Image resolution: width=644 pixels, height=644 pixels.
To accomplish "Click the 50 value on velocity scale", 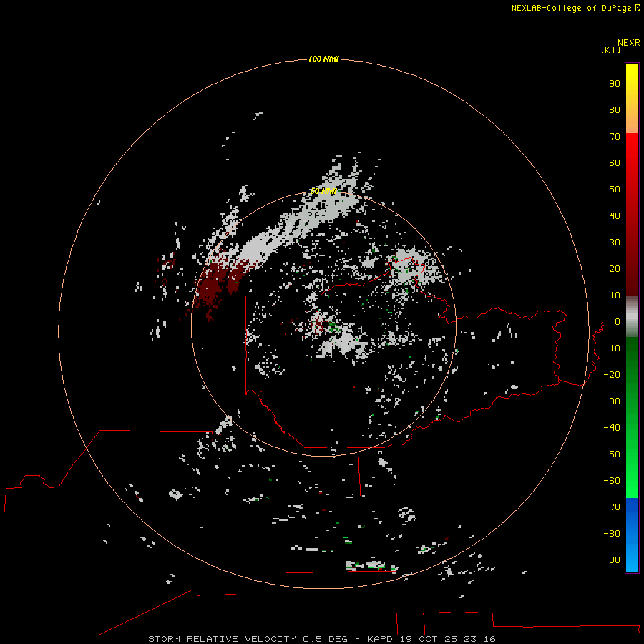I will click(x=615, y=190).
